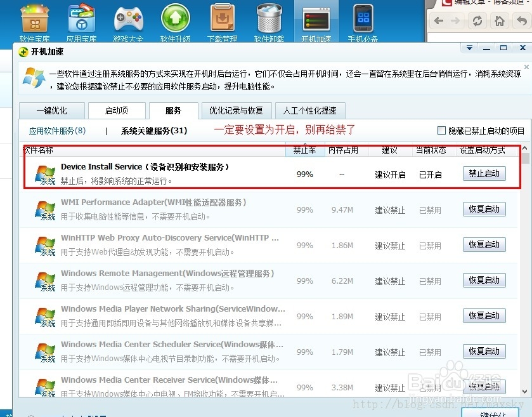The width and height of the screenshot is (532, 417).
Task: Check for updates via the 软件升级 icon
Action: [175, 19]
